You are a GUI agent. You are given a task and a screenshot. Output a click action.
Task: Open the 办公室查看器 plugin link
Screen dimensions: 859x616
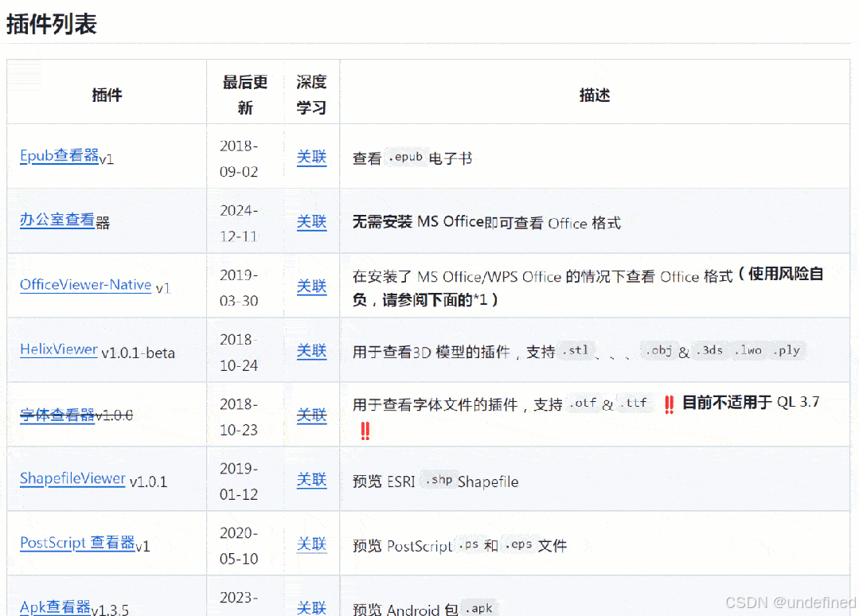tap(58, 220)
